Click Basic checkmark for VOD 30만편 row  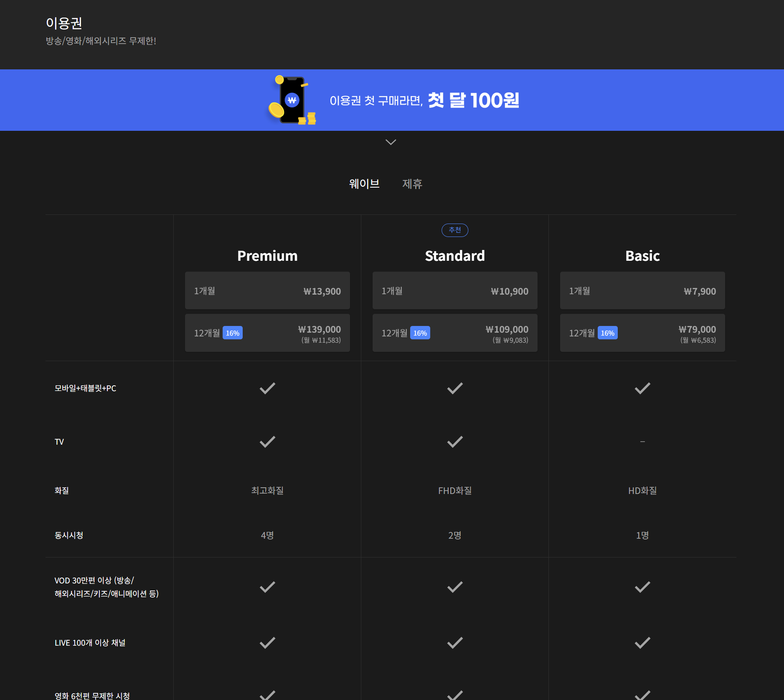[x=642, y=587]
